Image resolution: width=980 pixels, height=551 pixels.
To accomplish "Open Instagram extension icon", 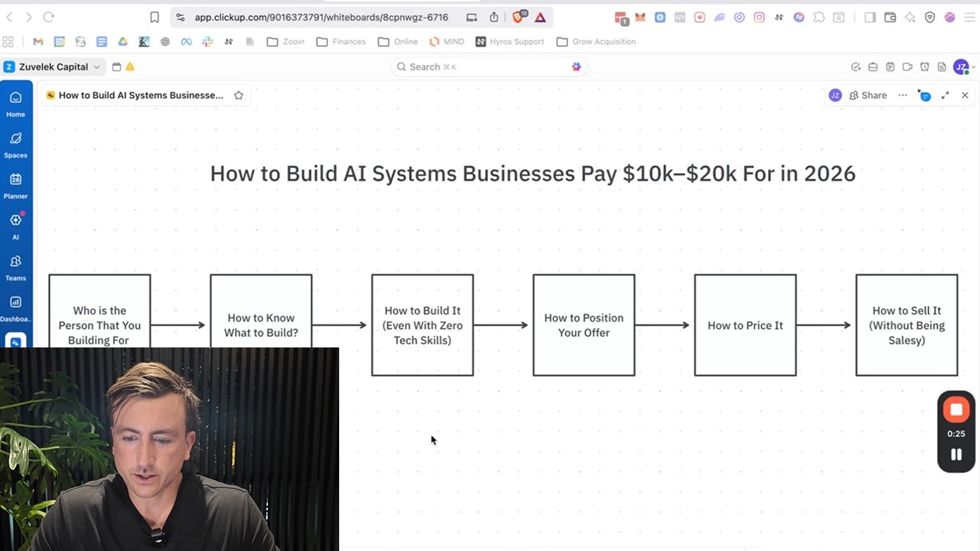I will tap(759, 17).
